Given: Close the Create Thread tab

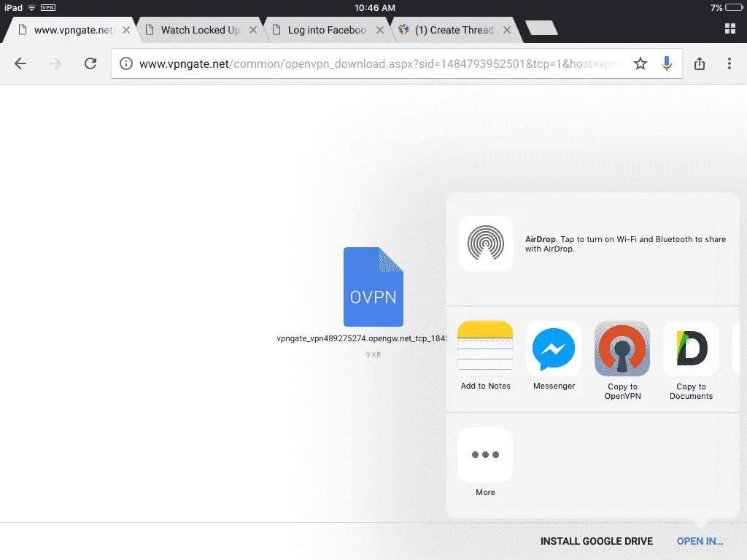Looking at the screenshot, I should pos(507,30).
